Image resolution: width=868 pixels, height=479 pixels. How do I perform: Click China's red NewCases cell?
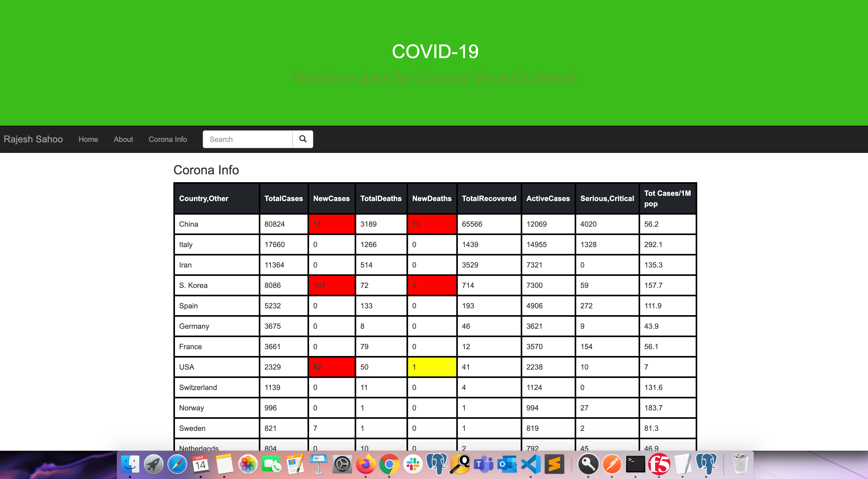[332, 224]
